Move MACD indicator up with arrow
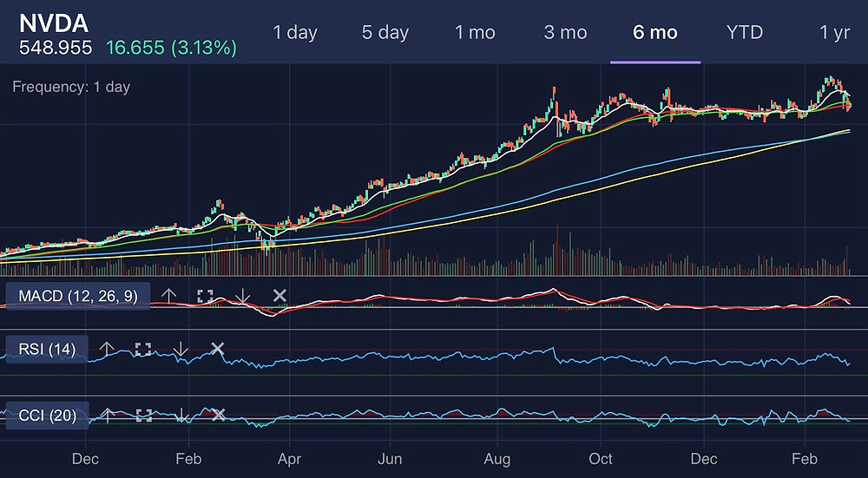 click(x=168, y=296)
